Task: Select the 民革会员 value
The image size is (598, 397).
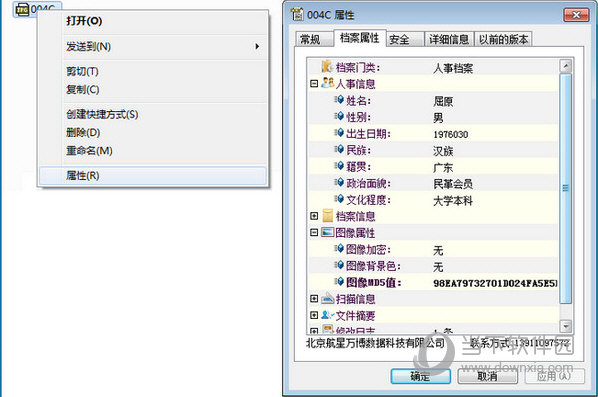Action: point(453,184)
